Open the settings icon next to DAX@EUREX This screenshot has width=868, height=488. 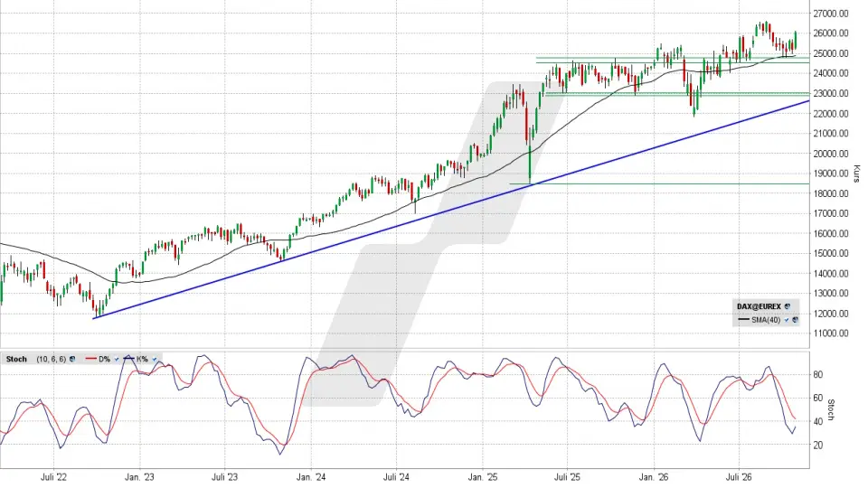point(788,306)
